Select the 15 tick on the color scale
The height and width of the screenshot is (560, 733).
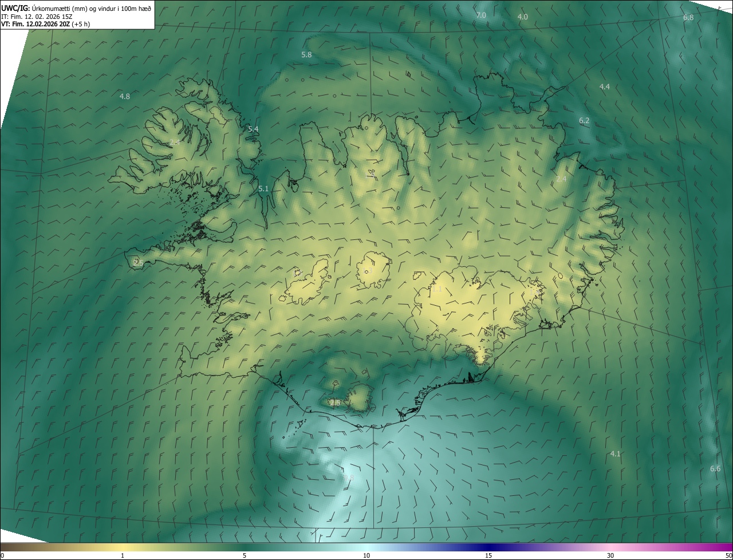(x=488, y=555)
